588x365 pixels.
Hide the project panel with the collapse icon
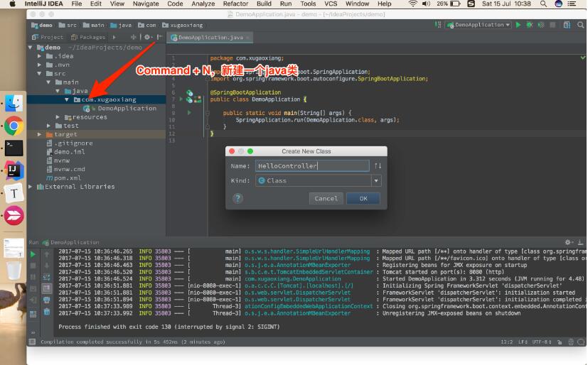coord(159,37)
